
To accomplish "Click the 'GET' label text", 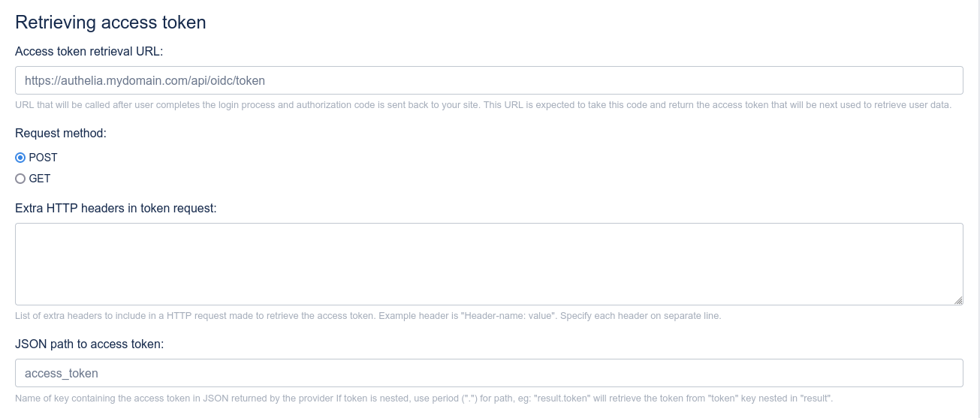I will [x=40, y=179].
